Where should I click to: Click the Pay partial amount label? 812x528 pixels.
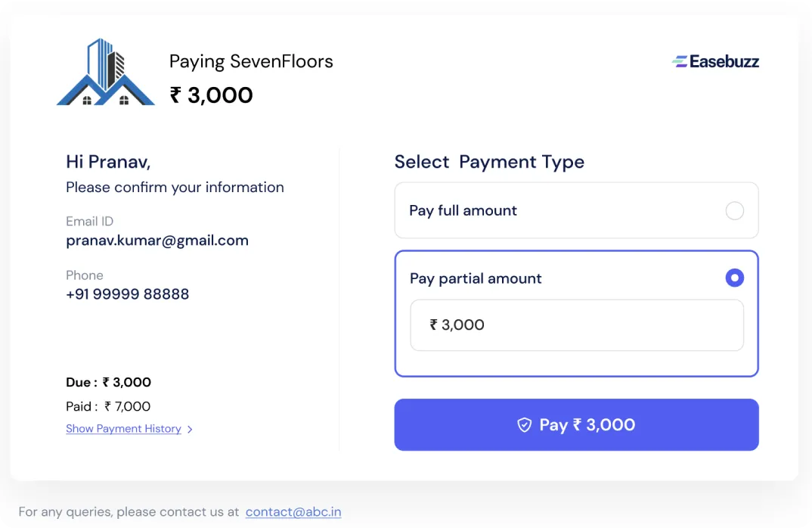(476, 278)
